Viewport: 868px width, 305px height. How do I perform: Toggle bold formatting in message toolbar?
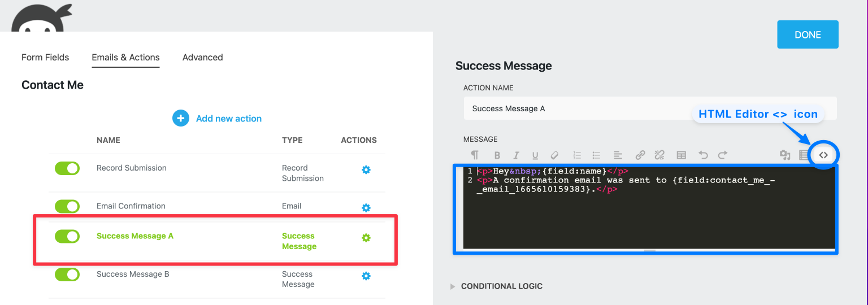point(497,155)
